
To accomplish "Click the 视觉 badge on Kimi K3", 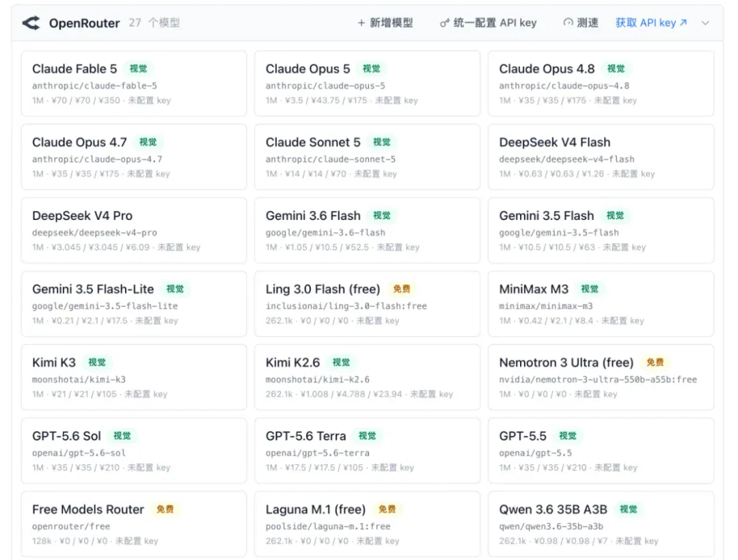I will (x=97, y=363).
